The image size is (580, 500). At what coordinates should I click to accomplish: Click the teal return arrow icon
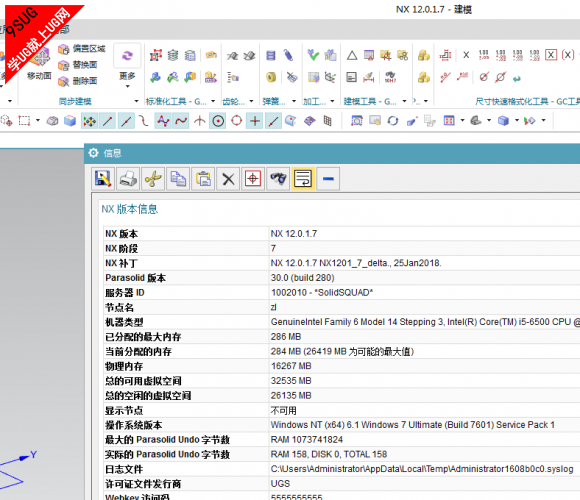(x=517, y=78)
